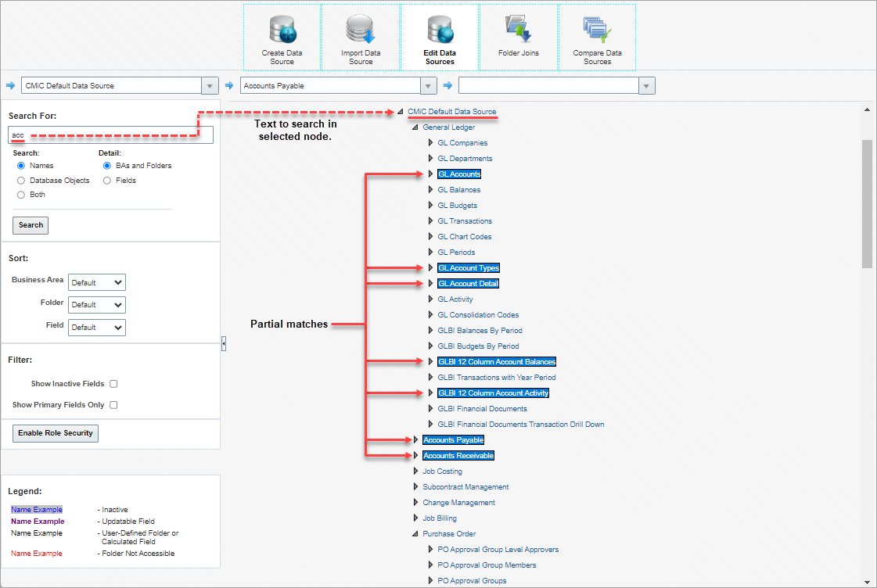Select the GL Chart Codes tree item

point(464,237)
